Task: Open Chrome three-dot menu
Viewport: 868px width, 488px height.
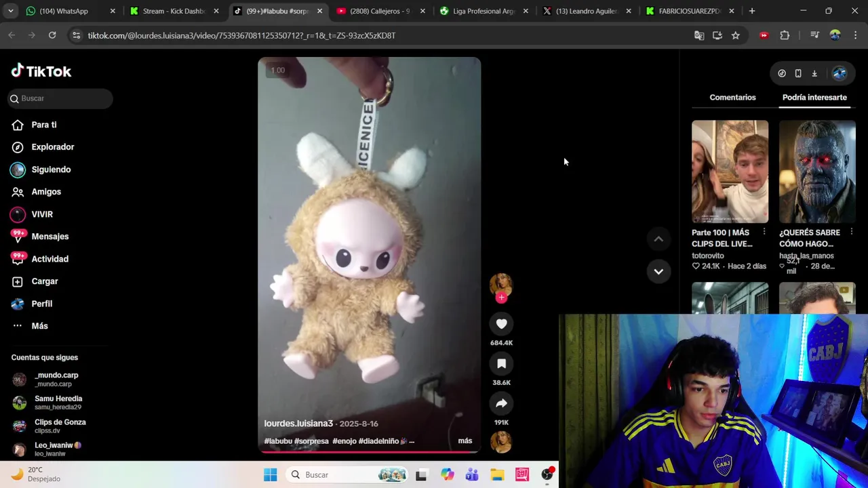Action: (855, 35)
